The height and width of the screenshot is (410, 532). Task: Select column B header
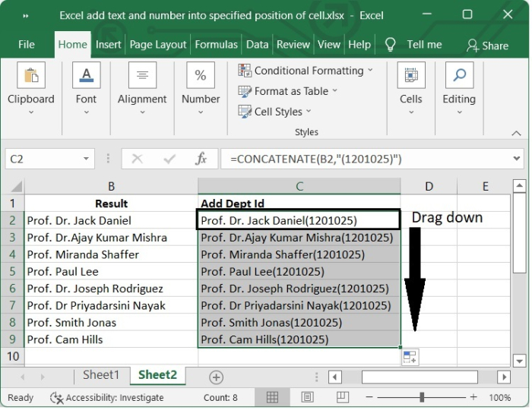[111, 186]
